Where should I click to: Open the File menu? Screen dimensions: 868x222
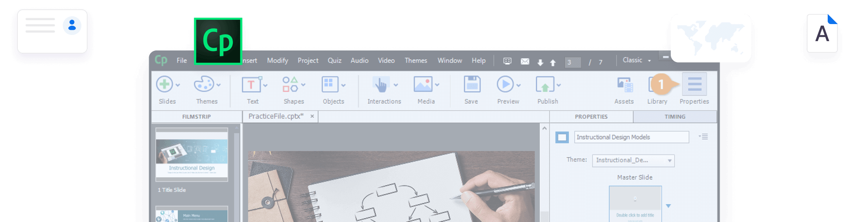pos(182,61)
